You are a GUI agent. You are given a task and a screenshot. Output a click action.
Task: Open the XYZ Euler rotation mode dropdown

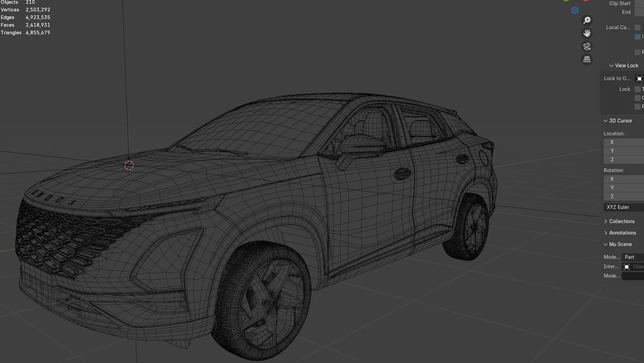click(624, 207)
